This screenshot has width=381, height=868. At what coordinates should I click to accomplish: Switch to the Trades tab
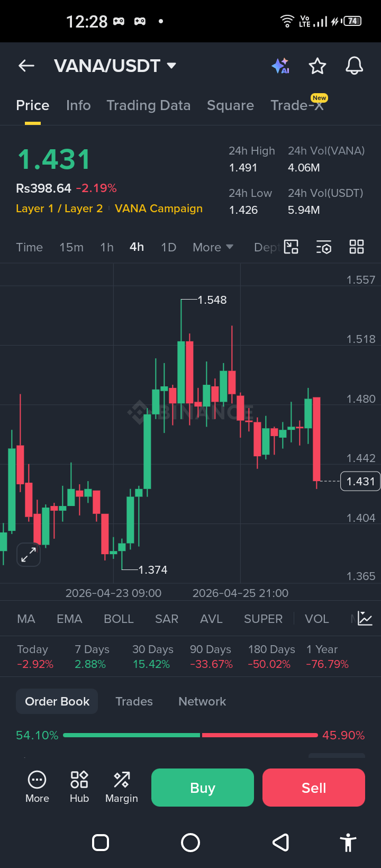134,701
